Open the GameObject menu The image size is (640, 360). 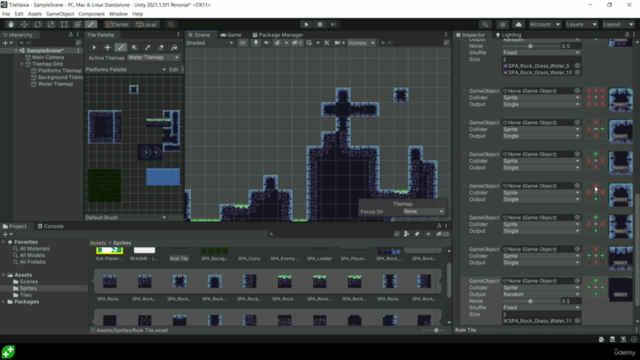[60, 14]
